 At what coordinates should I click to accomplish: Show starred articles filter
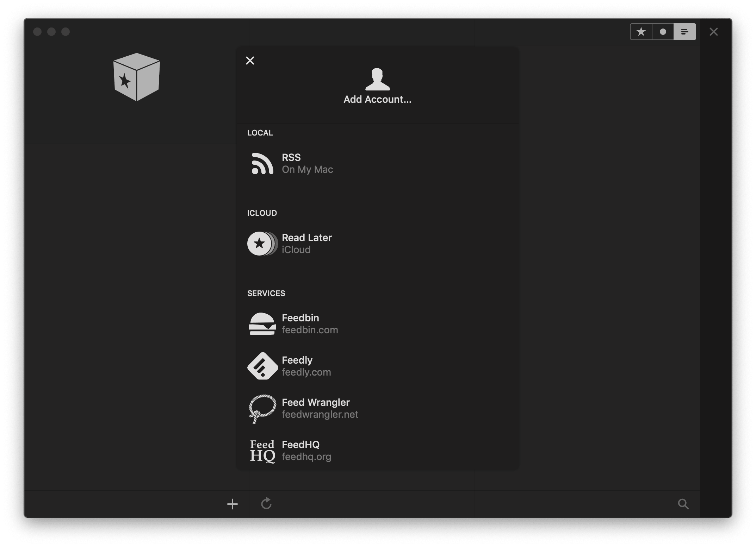click(x=641, y=32)
